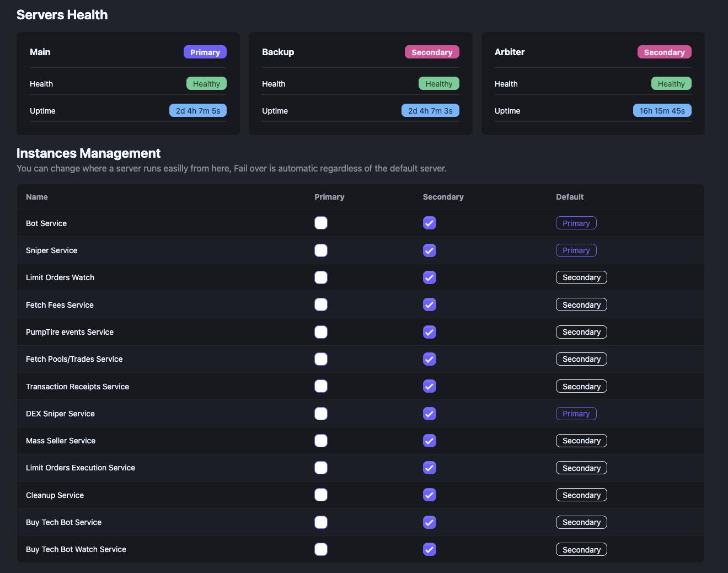Disable Secondary for Buy Tech Bot Watch Service
Image resolution: width=728 pixels, height=573 pixels.
[x=430, y=549]
